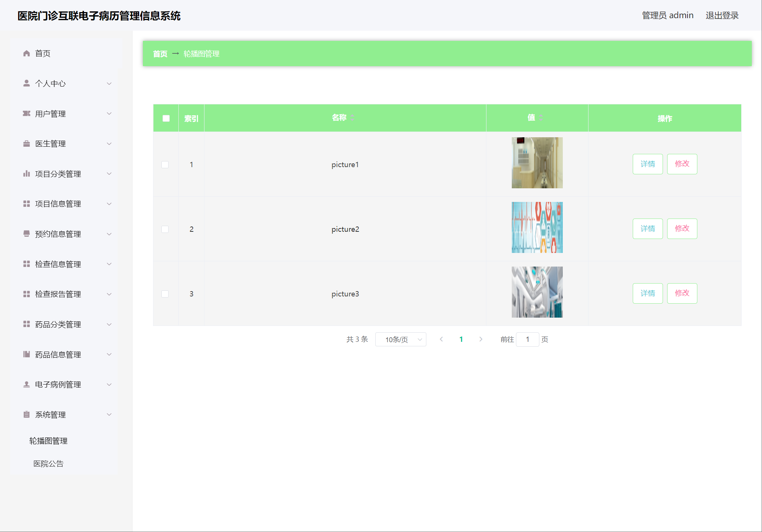Toggle the select-all checkbox in table header

(166, 118)
